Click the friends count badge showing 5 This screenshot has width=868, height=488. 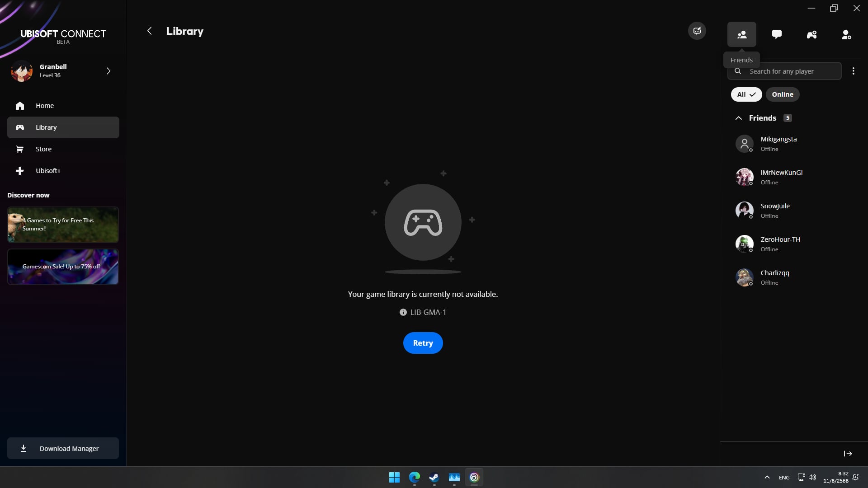pyautogui.click(x=788, y=118)
